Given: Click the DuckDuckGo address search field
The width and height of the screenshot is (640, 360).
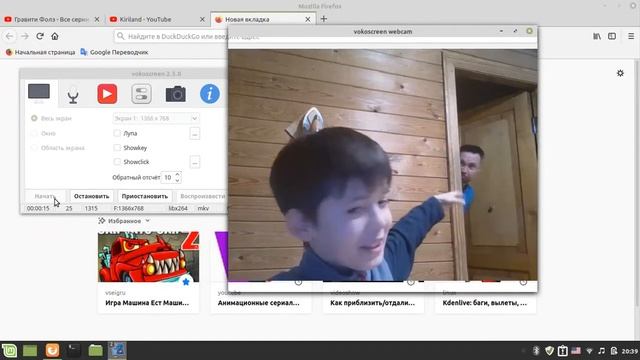Looking at the screenshot, I should (x=171, y=36).
